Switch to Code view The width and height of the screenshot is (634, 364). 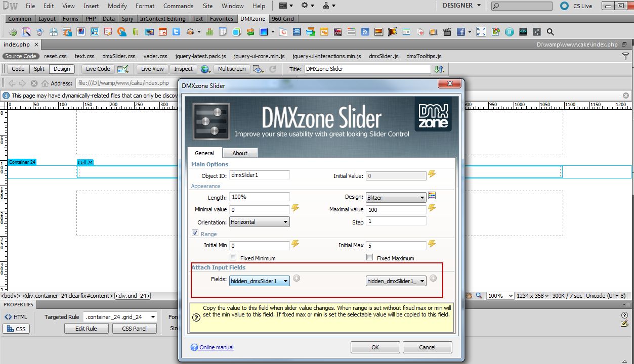point(18,69)
